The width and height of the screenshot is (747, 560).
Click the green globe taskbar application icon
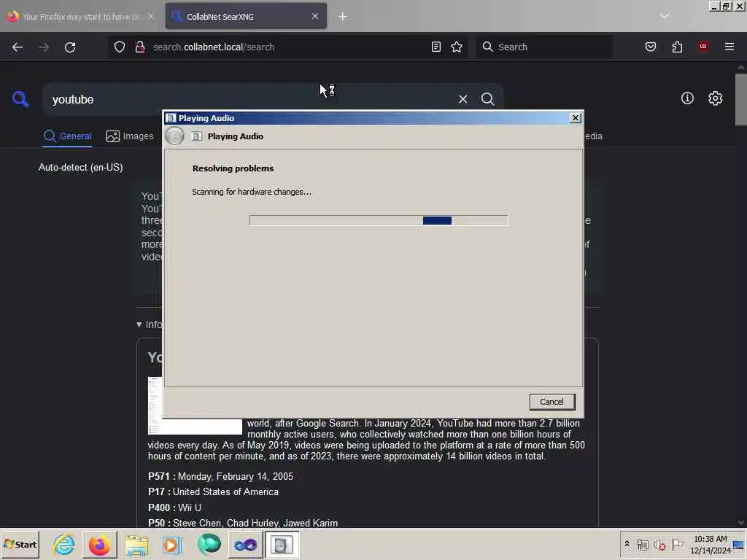209,544
